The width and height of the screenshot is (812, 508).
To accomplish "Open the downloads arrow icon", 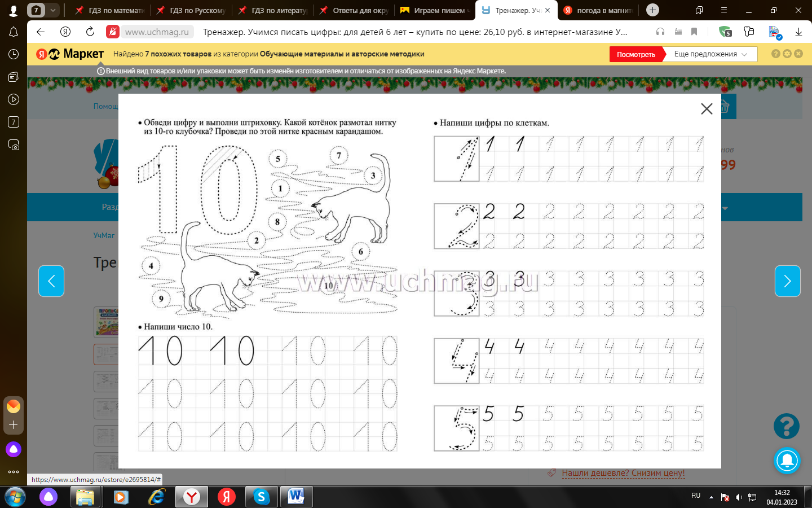I will tap(798, 32).
